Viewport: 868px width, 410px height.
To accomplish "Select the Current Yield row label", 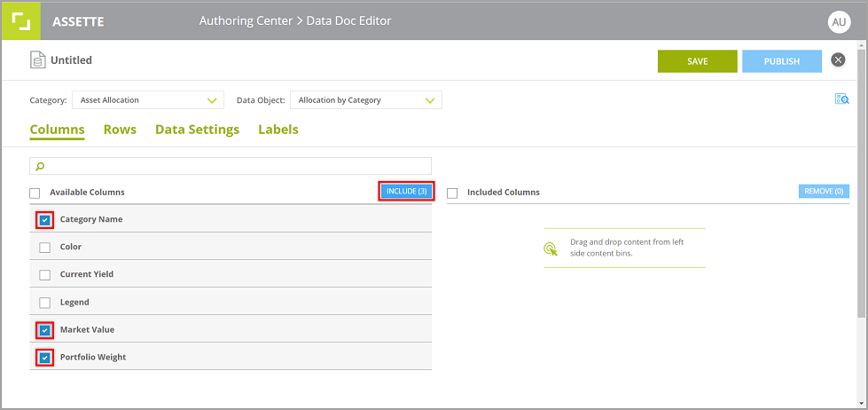I will click(87, 274).
